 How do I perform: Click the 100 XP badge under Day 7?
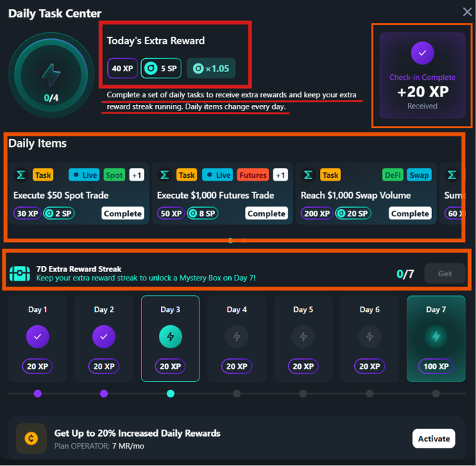coord(436,366)
